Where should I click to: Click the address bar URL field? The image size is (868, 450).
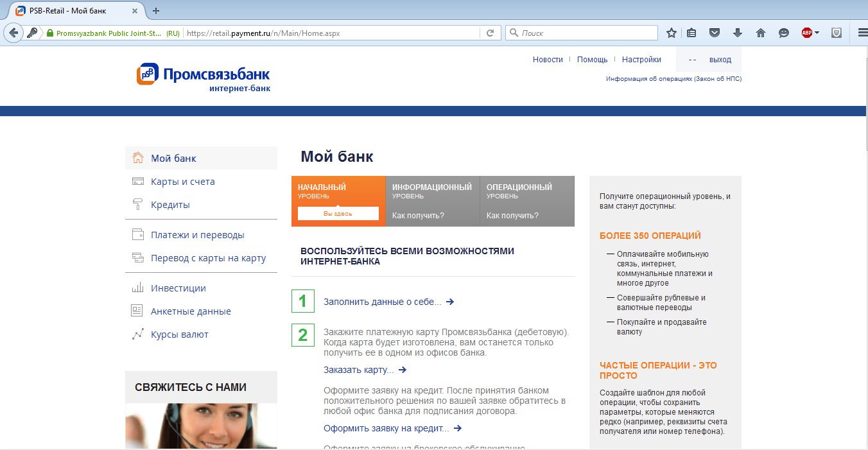click(x=331, y=33)
